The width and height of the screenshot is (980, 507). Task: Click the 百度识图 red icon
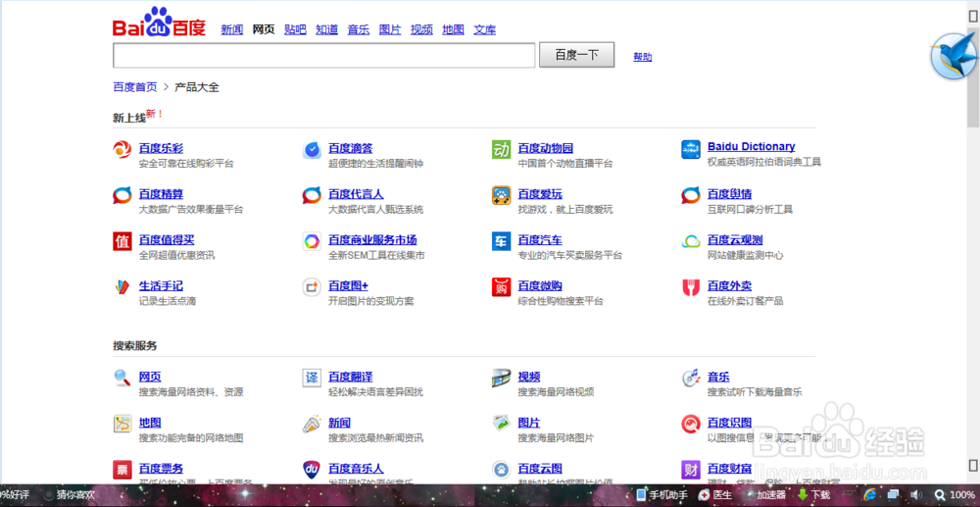pyautogui.click(x=691, y=424)
